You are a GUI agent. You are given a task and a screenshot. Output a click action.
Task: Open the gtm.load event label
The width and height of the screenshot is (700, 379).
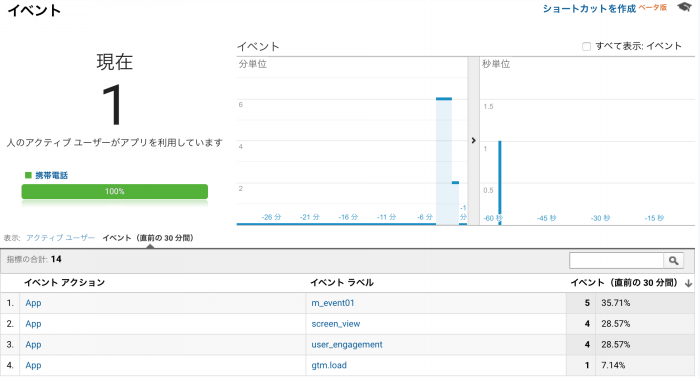pos(329,365)
